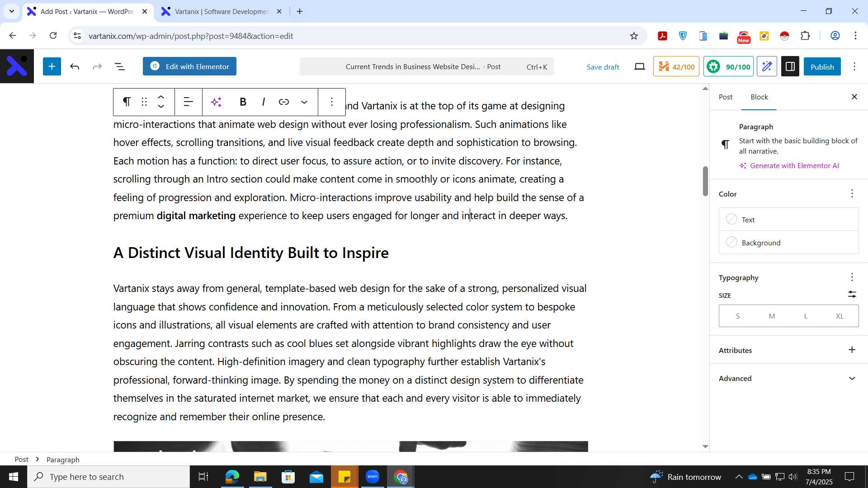Image resolution: width=868 pixels, height=488 pixels.
Task: Select font size S
Action: (737, 316)
